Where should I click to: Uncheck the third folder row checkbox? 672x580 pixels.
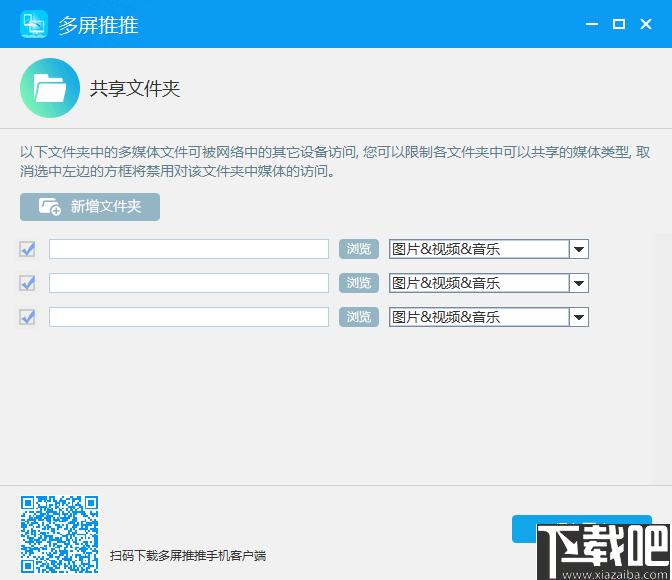click(x=27, y=317)
